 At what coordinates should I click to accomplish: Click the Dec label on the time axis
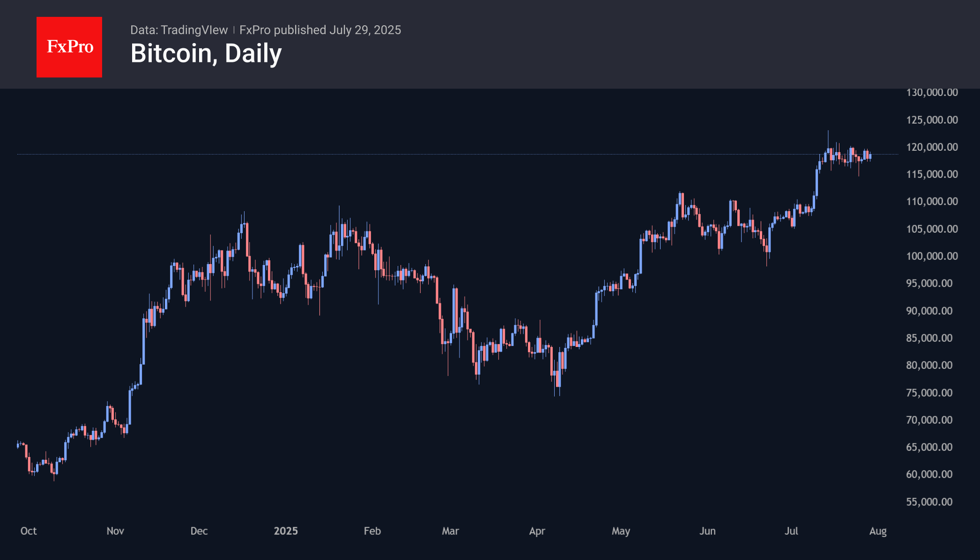199,531
